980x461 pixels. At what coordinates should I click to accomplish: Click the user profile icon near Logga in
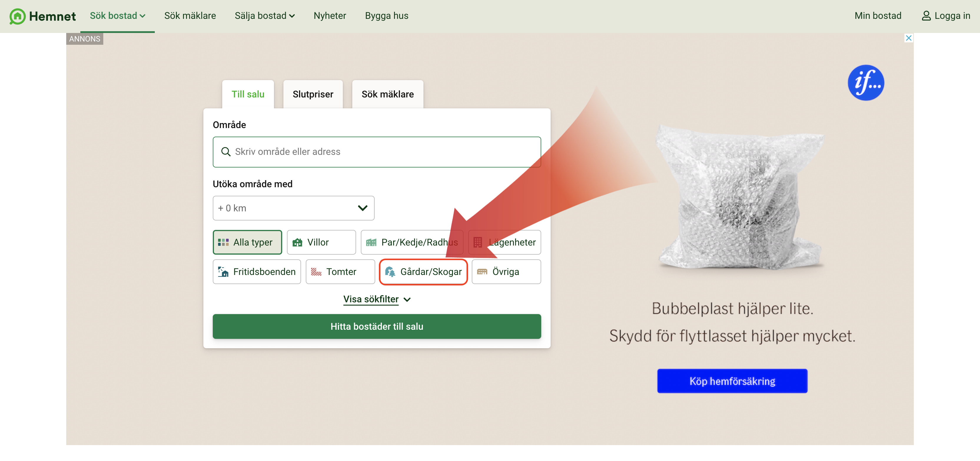click(x=926, y=16)
